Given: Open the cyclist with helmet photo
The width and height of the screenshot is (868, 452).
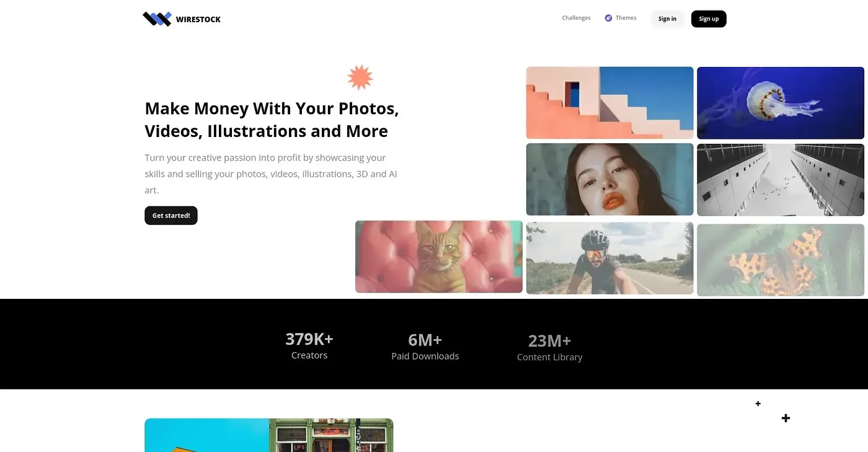Looking at the screenshot, I should (609, 258).
